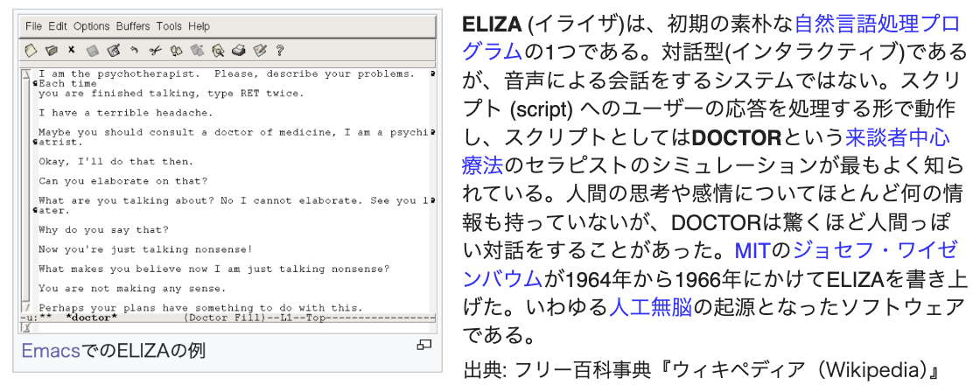Screen dimensions: 980x385
Task: Click the preferences checklist icon
Action: pos(259,50)
